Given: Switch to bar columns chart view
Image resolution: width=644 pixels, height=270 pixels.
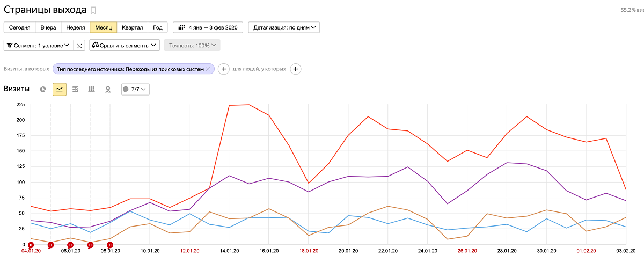Looking at the screenshot, I should 92,89.
